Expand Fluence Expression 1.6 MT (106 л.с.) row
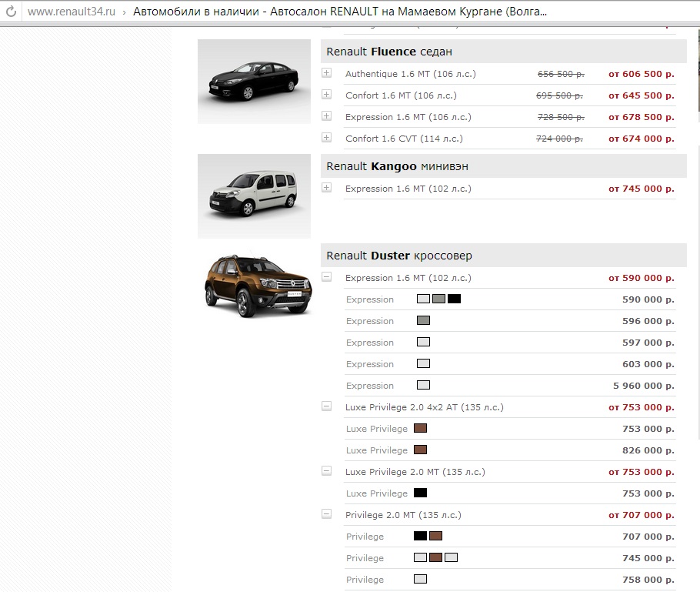The image size is (700, 592). [327, 116]
